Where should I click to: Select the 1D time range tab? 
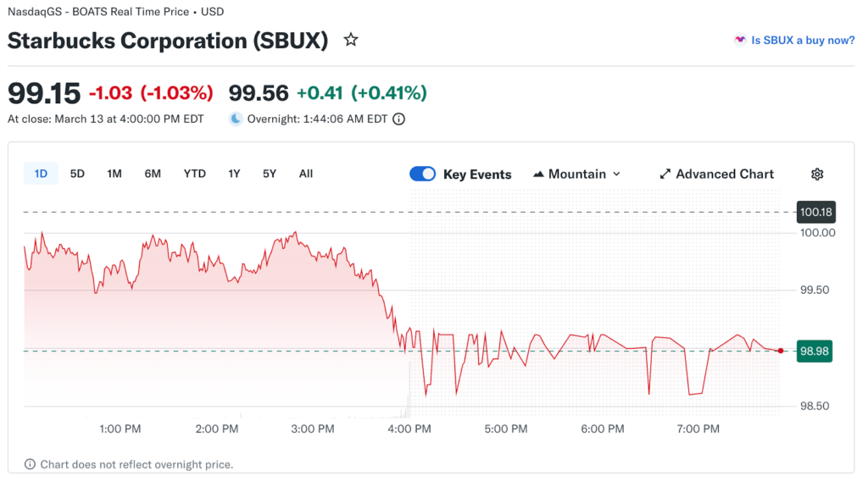coord(41,174)
